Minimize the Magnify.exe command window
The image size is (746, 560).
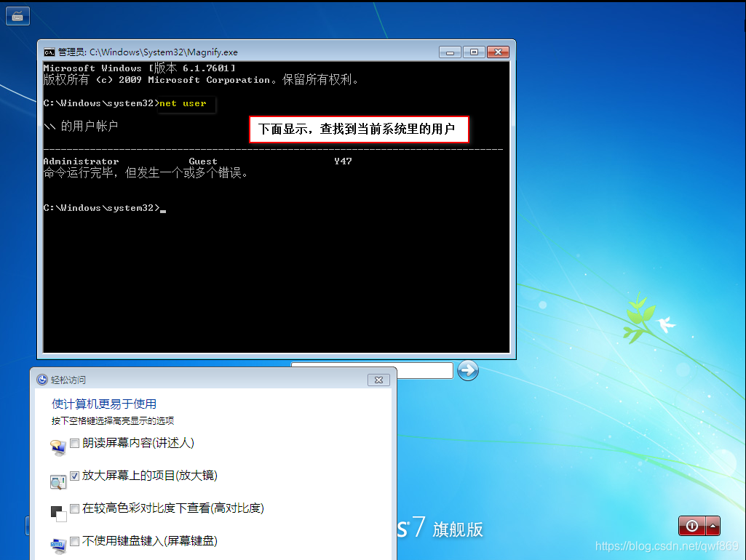click(450, 52)
